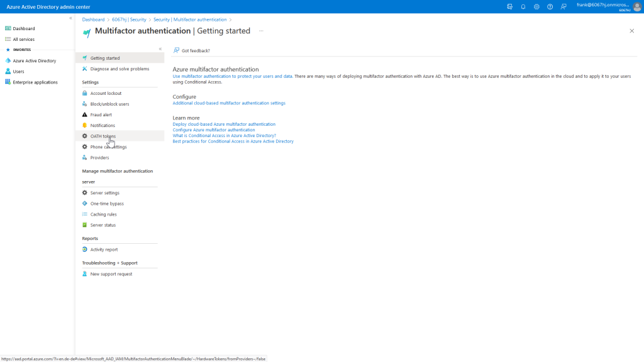Collapse the left navigation sidebar
The width and height of the screenshot is (644, 362).
tap(70, 18)
